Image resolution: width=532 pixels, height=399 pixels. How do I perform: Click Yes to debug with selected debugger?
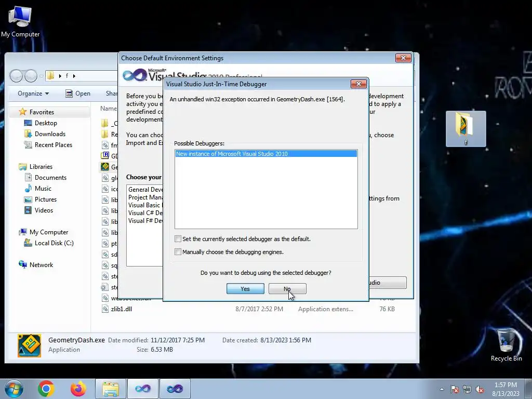coord(245,289)
